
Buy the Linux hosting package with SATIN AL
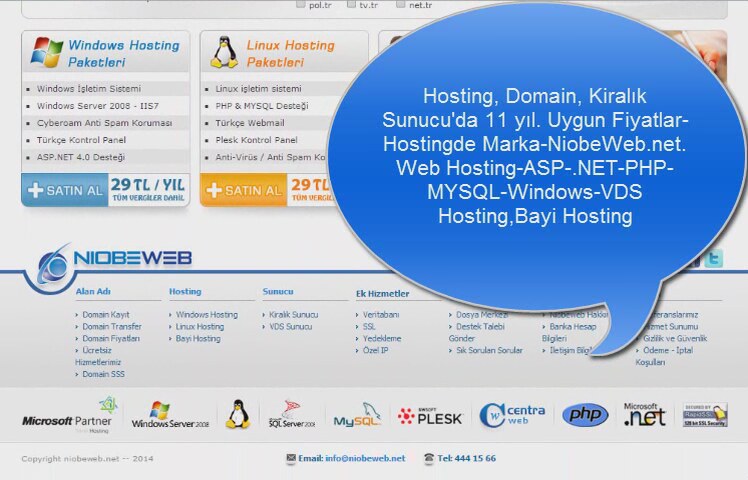(243, 190)
